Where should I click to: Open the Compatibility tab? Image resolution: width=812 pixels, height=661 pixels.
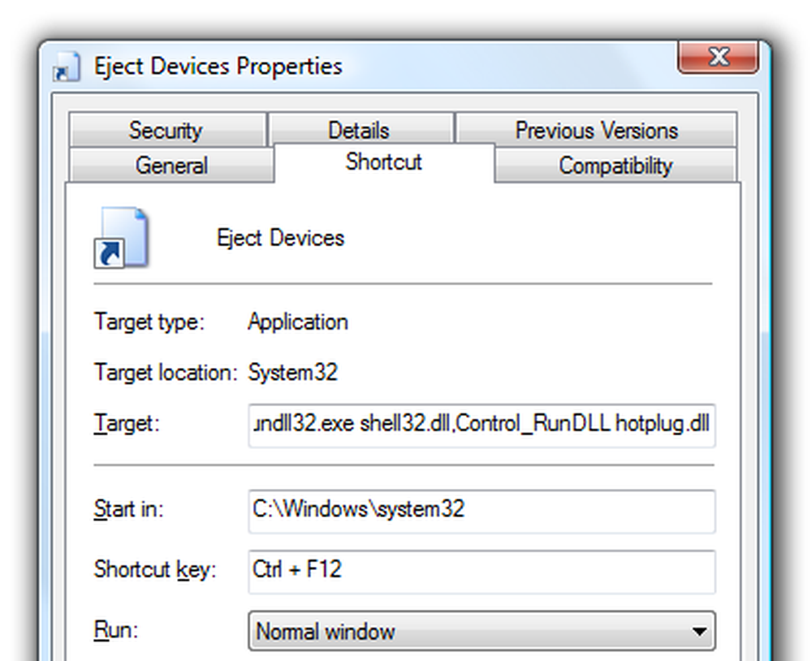(x=615, y=166)
